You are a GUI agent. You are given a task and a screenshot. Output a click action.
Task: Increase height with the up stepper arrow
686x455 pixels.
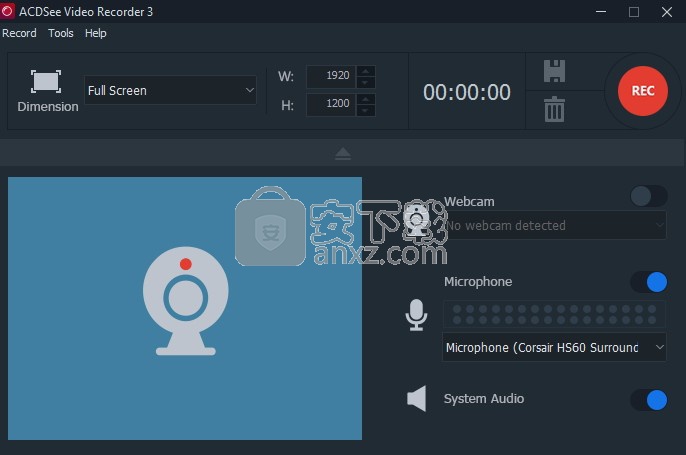tap(366, 99)
